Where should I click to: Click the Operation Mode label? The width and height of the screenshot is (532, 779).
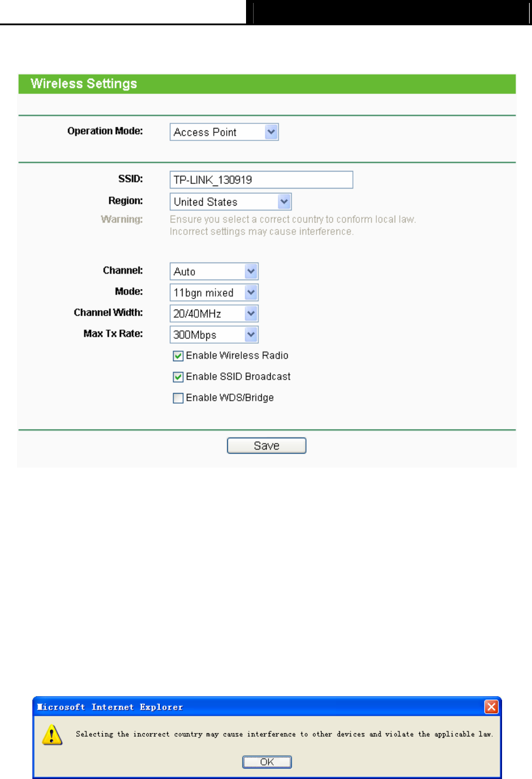[105, 131]
